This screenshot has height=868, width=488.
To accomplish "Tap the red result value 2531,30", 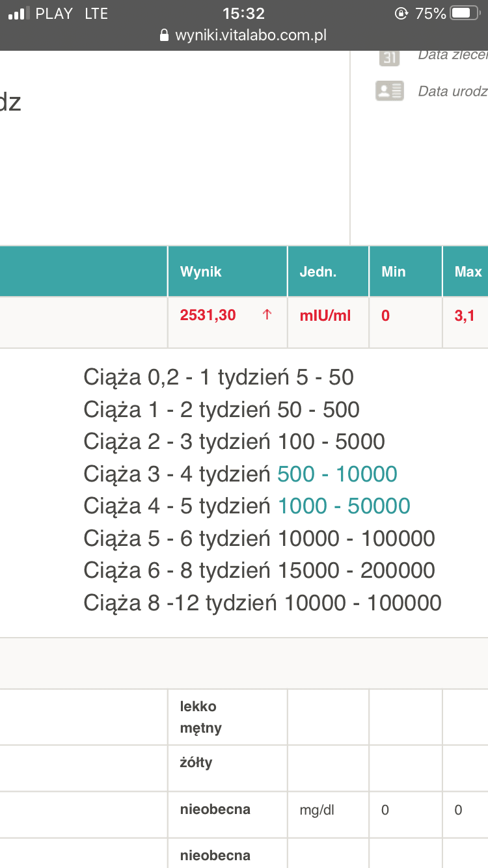I will [208, 316].
